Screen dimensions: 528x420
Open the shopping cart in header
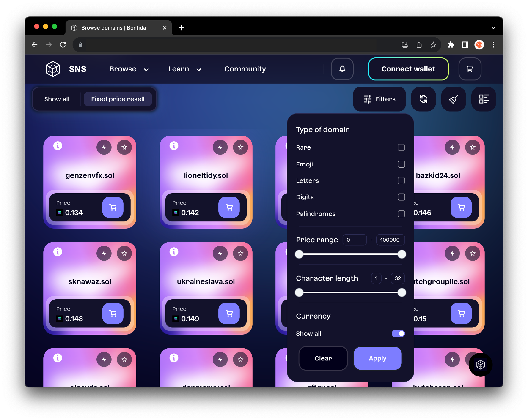pos(470,69)
